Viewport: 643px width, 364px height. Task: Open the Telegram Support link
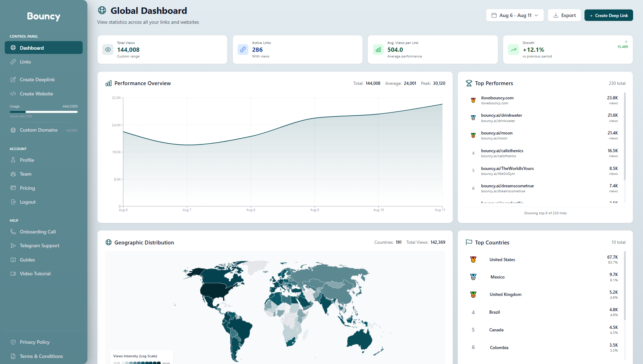pyautogui.click(x=39, y=246)
